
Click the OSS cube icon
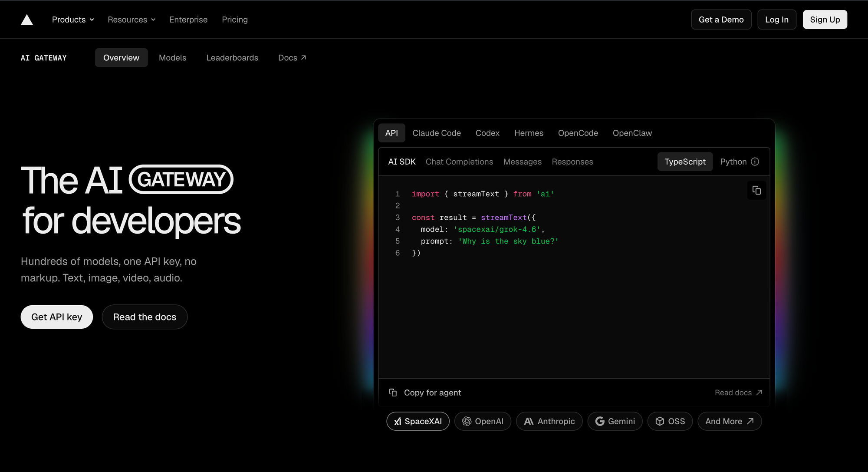(x=660, y=421)
